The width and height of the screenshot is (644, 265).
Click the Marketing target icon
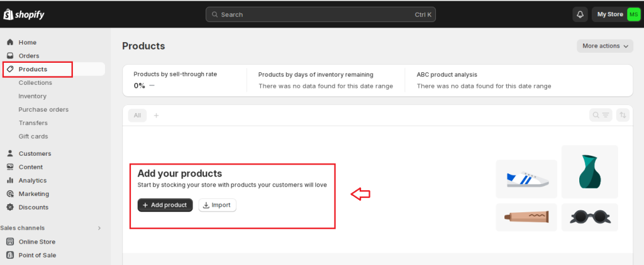[10, 193]
